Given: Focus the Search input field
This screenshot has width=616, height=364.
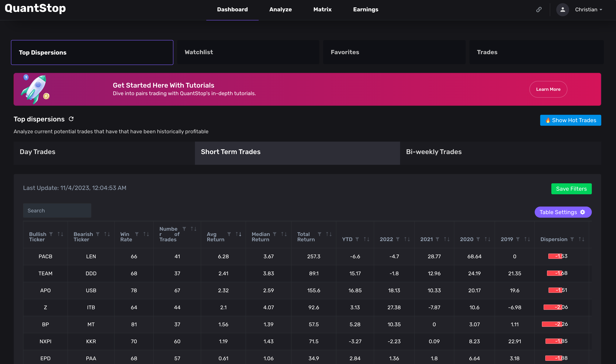Looking at the screenshot, I should pos(57,211).
